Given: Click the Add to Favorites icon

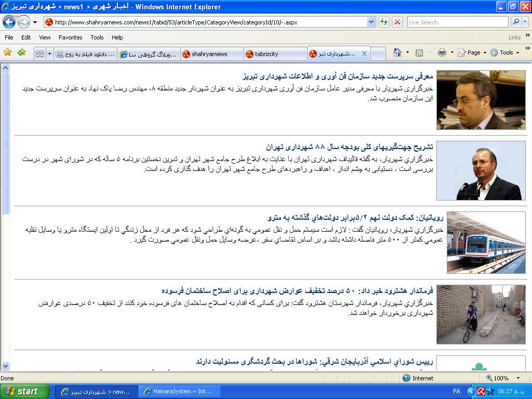Looking at the screenshot, I should pos(21,52).
